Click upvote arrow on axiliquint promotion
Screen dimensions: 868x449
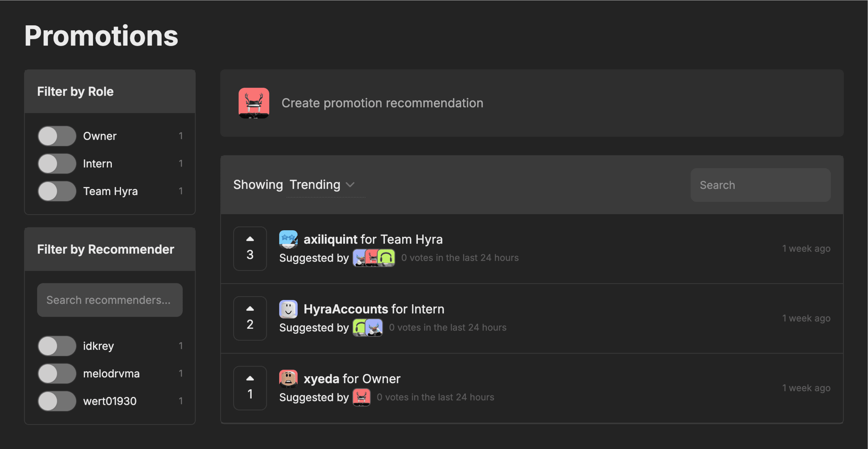250,239
